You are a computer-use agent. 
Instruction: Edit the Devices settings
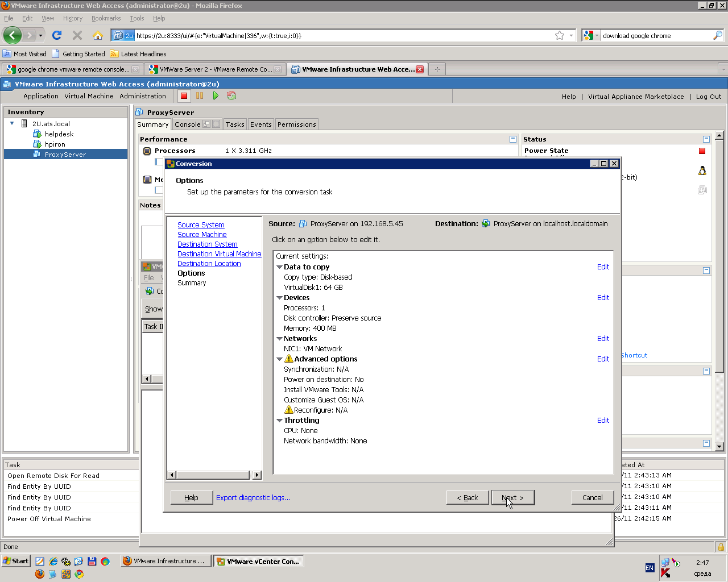tap(603, 298)
